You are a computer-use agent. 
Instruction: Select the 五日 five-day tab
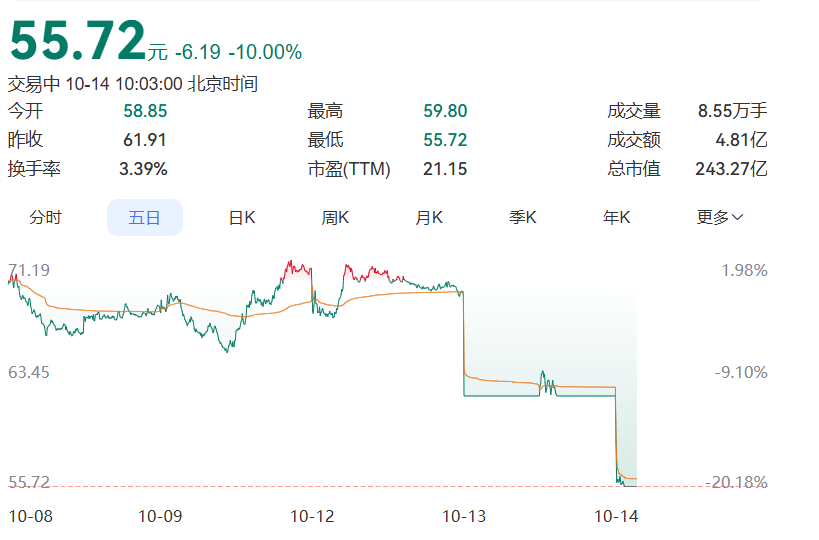coord(145,217)
